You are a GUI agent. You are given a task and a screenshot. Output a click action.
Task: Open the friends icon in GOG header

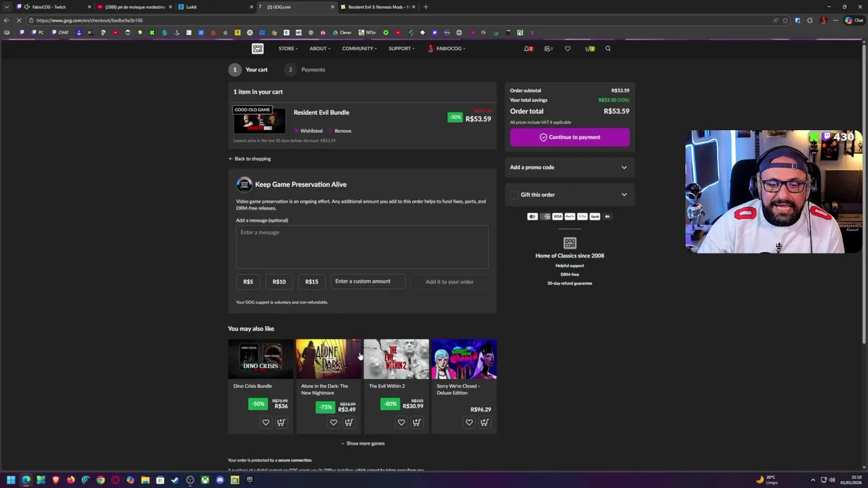click(x=548, y=48)
